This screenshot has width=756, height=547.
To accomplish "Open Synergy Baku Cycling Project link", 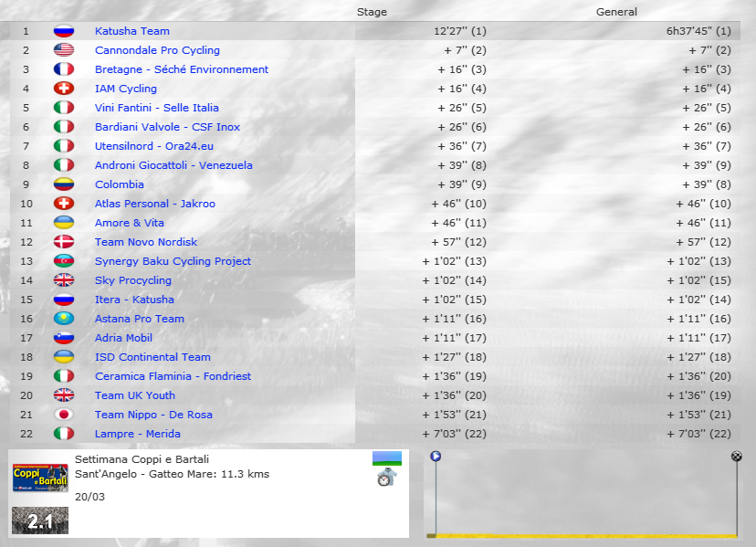I will pyautogui.click(x=173, y=261).
